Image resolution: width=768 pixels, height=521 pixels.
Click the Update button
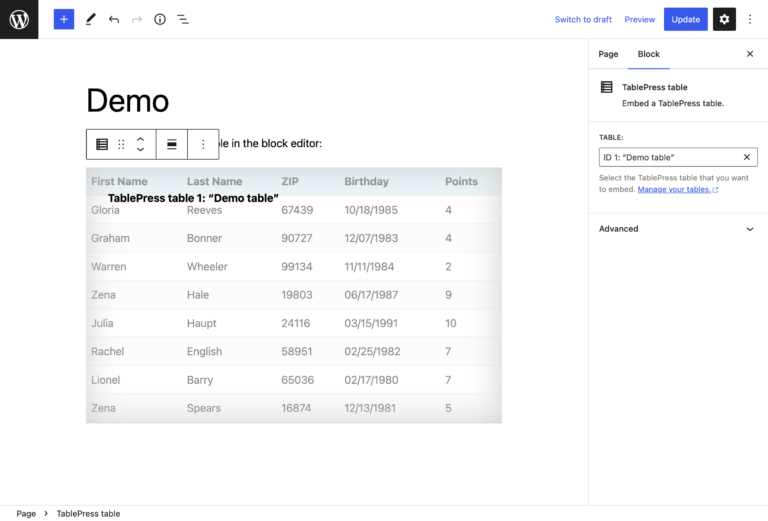point(685,19)
